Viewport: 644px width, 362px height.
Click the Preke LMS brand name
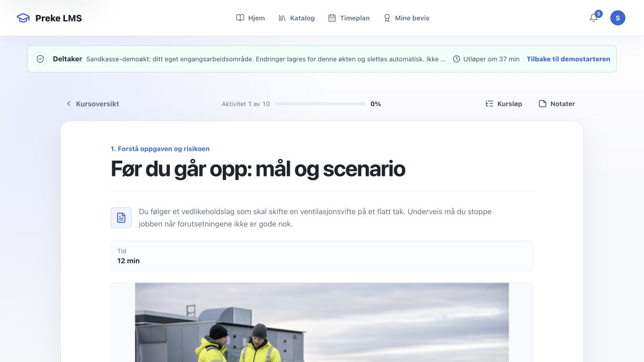point(58,18)
